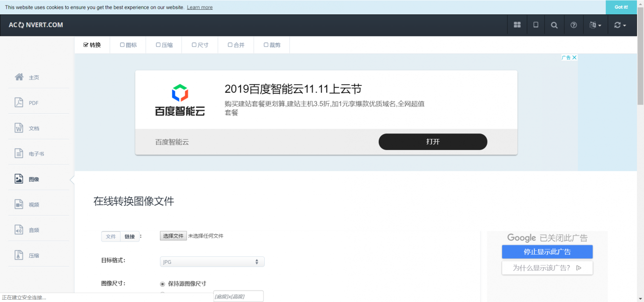Image resolution: width=644 pixels, height=302 pixels.
Task: Switch to the 裁剪 crop tab
Action: pos(272,45)
